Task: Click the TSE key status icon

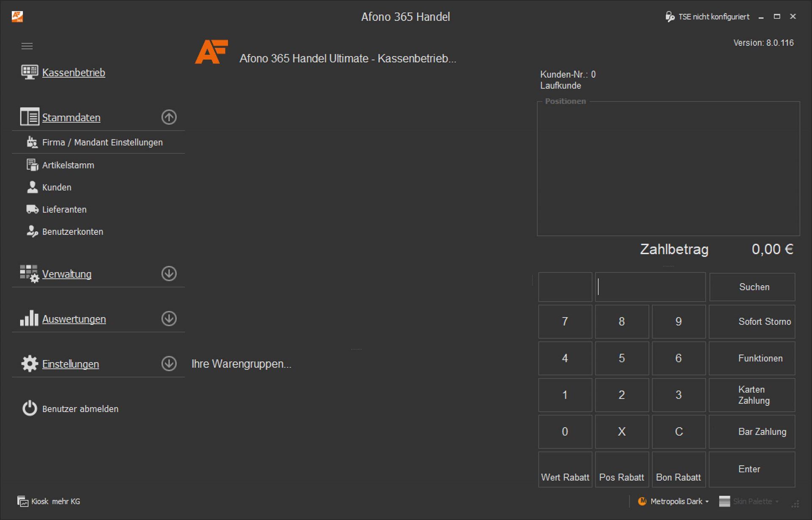Action: [669, 16]
